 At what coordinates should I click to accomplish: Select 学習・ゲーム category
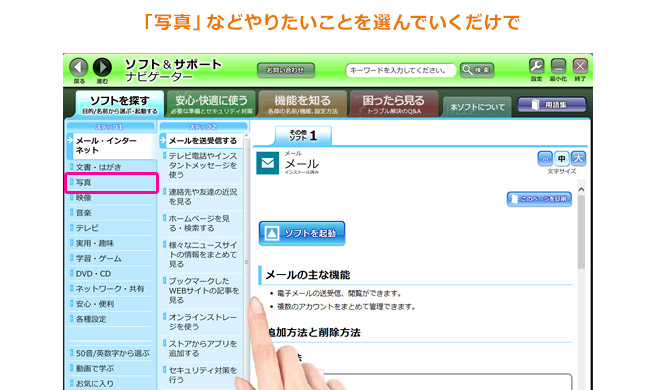(112, 259)
